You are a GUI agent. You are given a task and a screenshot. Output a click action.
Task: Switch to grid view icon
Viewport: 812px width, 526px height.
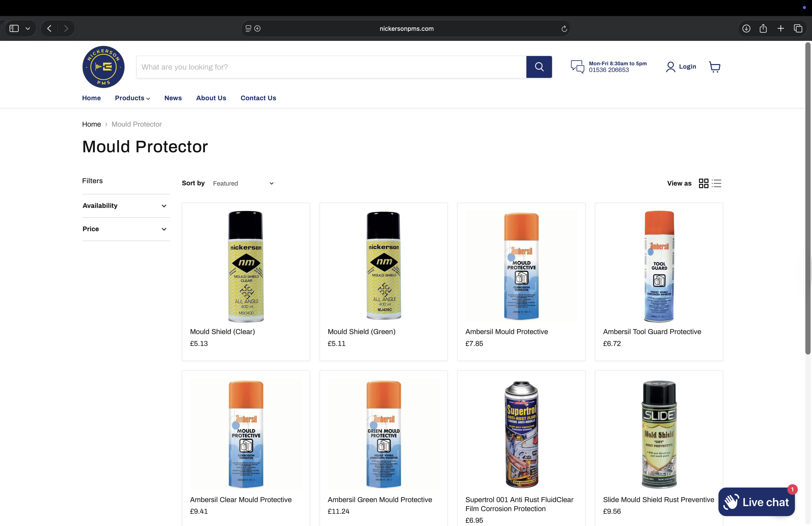click(x=704, y=183)
